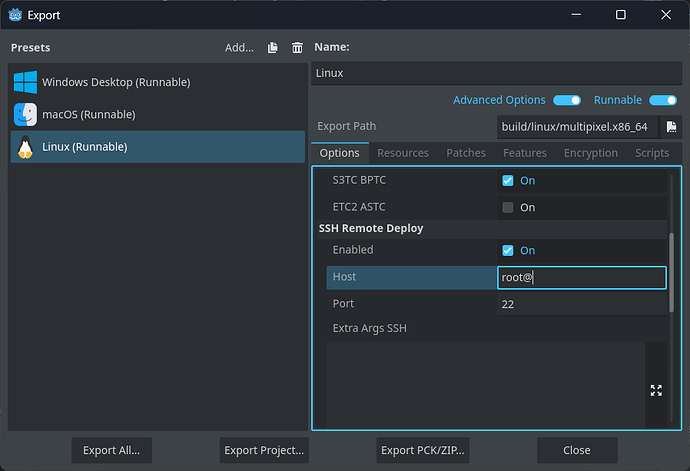Click the options panel vertical scrollbar
690x471 pixels.
(x=672, y=272)
